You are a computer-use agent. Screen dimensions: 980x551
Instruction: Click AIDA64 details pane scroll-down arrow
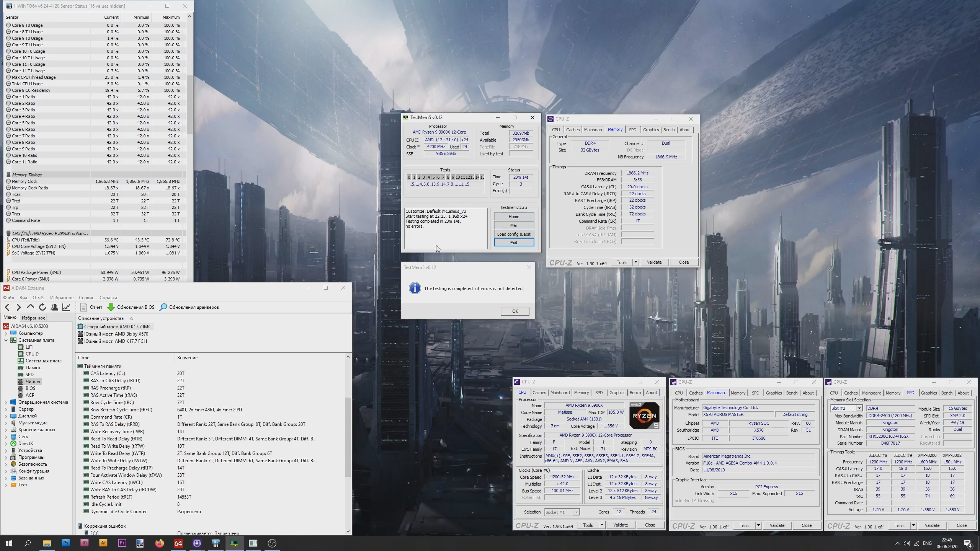[x=348, y=531]
